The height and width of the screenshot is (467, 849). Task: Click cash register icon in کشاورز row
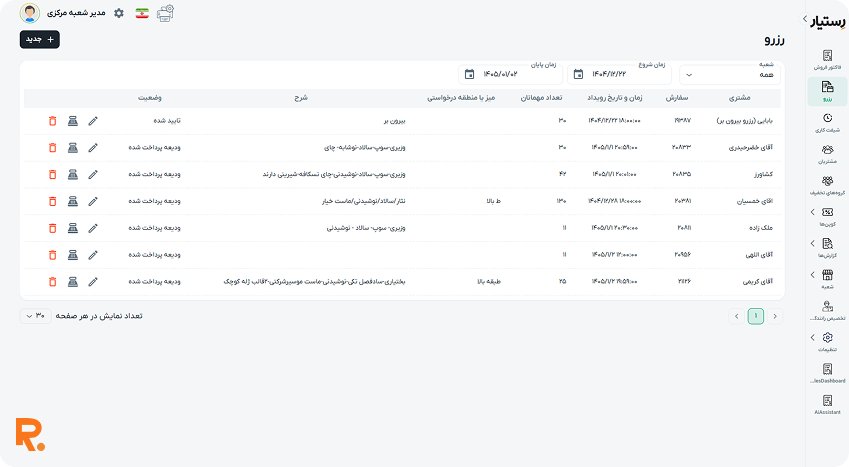[x=73, y=174]
